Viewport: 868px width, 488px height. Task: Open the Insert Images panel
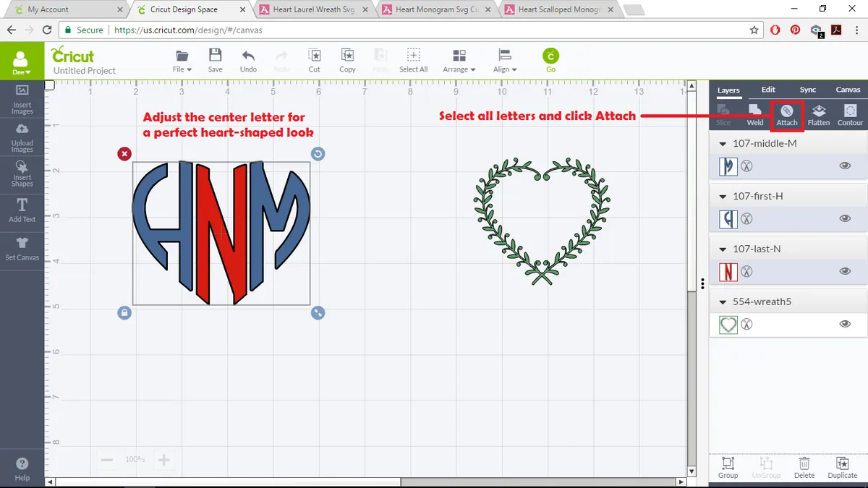pos(22,99)
